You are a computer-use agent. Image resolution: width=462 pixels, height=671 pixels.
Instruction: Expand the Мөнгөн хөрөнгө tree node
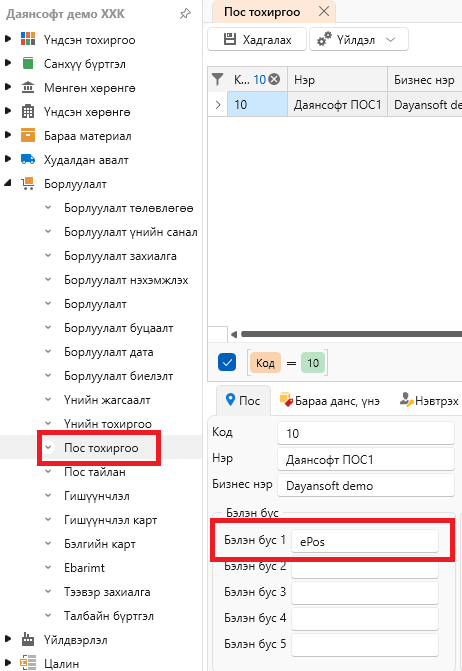(x=8, y=87)
